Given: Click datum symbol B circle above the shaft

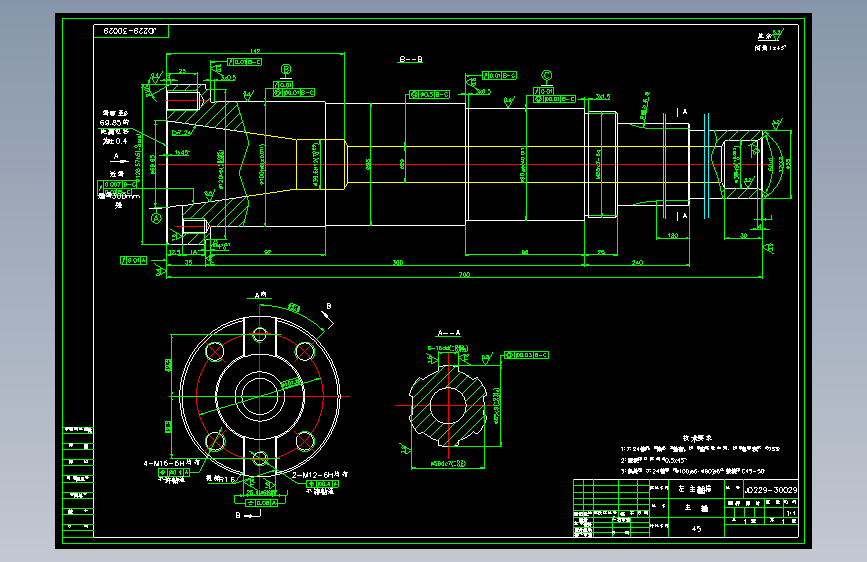Looking at the screenshot, I should 286,70.
